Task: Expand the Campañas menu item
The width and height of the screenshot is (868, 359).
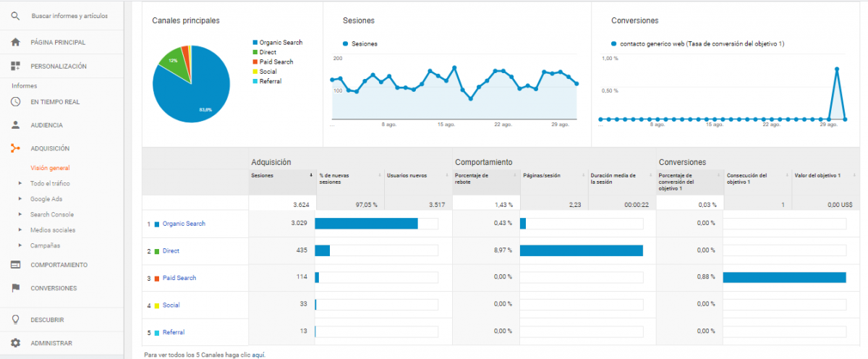Action: [45, 245]
